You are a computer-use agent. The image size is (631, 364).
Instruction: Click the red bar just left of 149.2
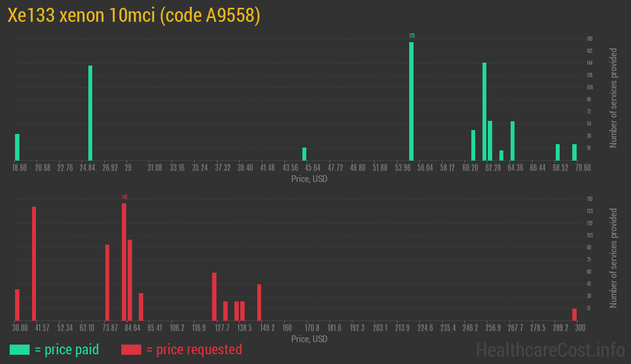point(259,302)
